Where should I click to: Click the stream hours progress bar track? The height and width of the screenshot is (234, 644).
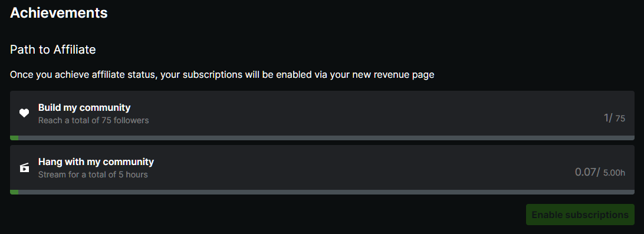pyautogui.click(x=322, y=192)
